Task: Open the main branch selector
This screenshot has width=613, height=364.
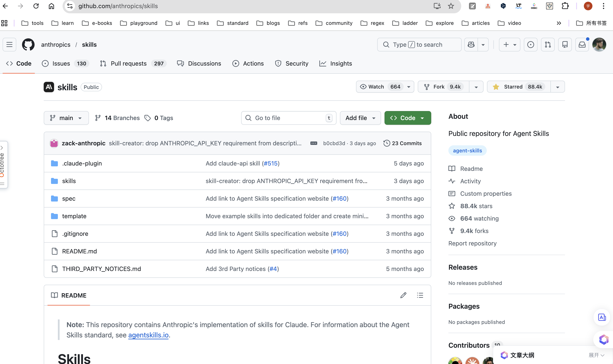Action: pyautogui.click(x=66, y=118)
